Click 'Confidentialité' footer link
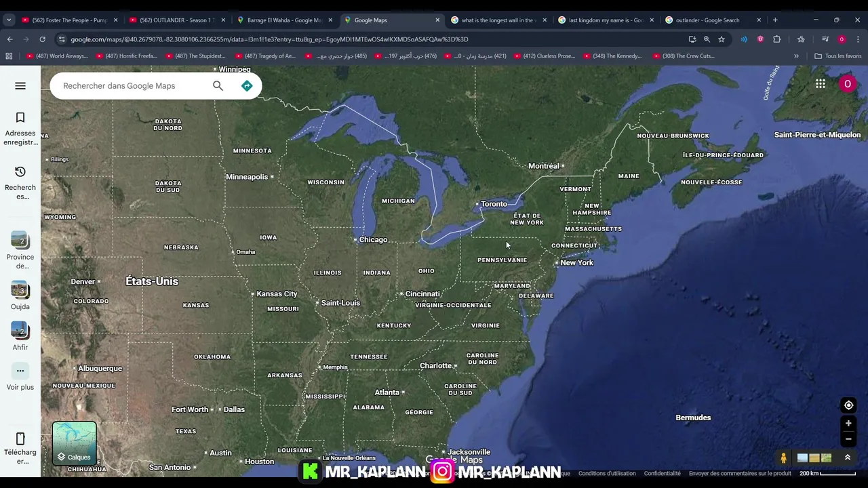The width and height of the screenshot is (868, 488). click(x=662, y=473)
